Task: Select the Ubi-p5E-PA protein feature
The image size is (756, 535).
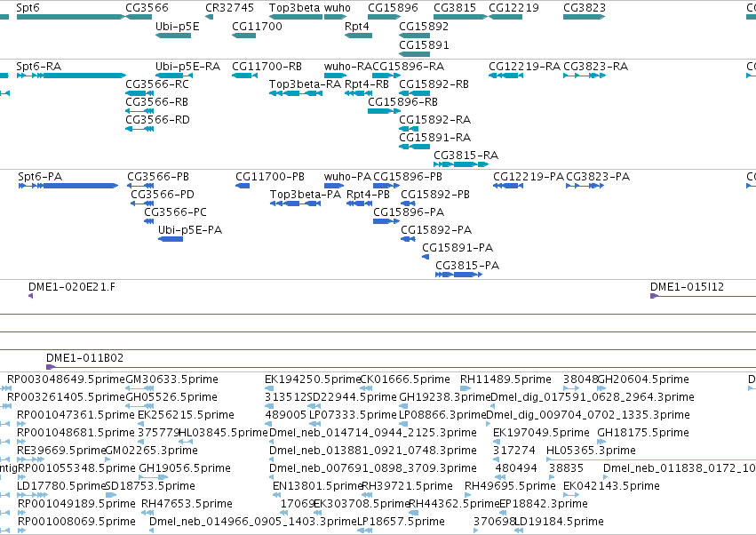Action: pyautogui.click(x=171, y=239)
